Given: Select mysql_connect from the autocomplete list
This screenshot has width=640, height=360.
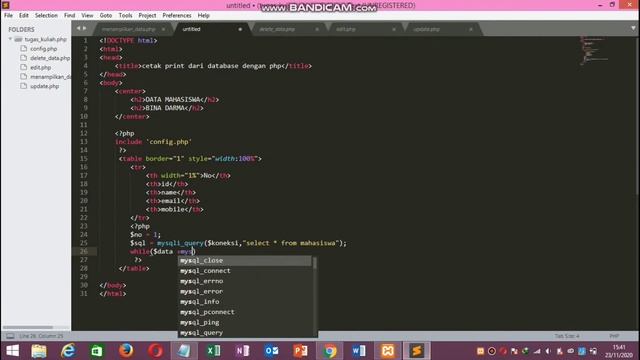Looking at the screenshot, I should 244,271.
